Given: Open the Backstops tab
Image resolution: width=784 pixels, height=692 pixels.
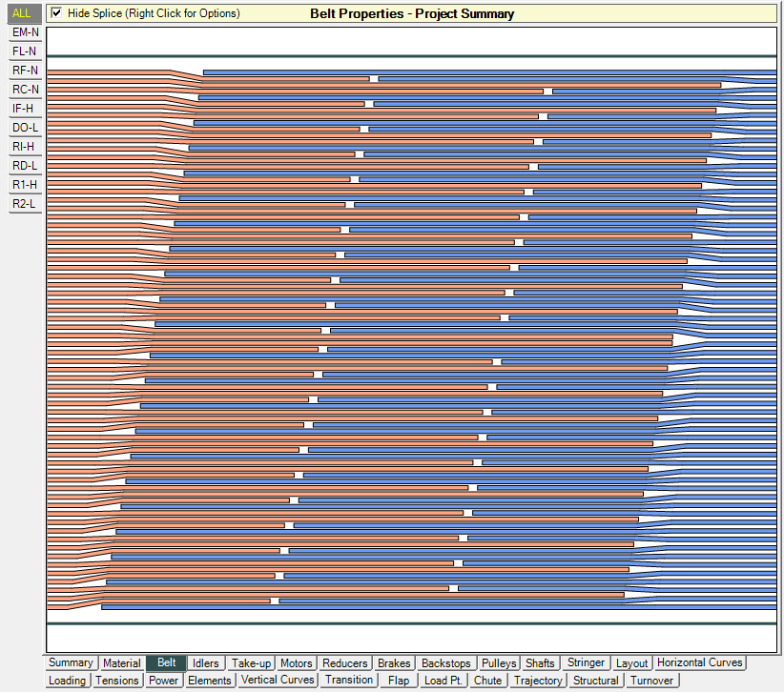Looking at the screenshot, I should [x=446, y=663].
